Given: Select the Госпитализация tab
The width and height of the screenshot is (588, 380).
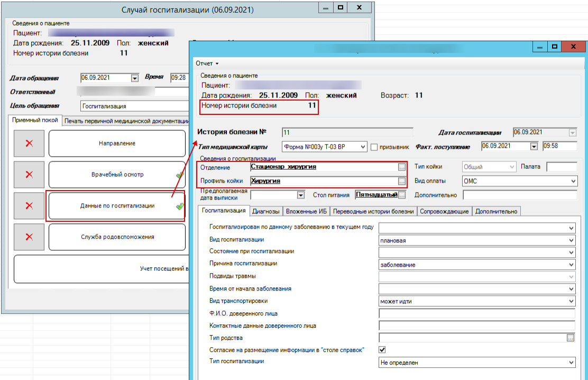Looking at the screenshot, I should pyautogui.click(x=224, y=211).
